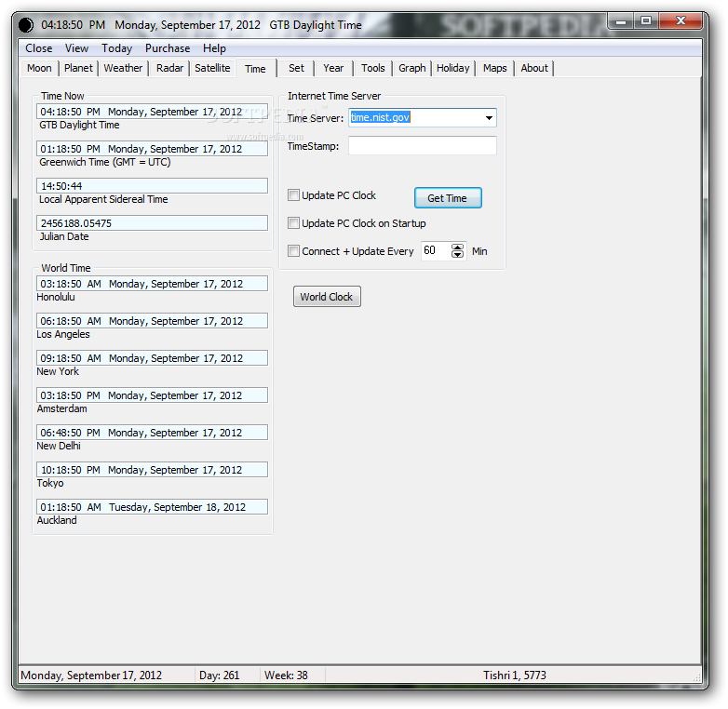Expand the Time Server dropdown arrow
Image resolution: width=728 pixels, height=709 pixels.
click(489, 118)
